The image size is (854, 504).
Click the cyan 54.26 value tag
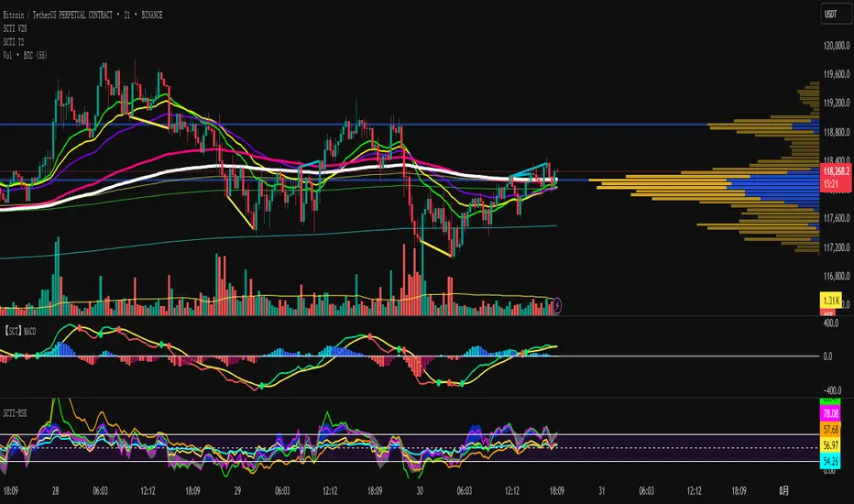pyautogui.click(x=830, y=462)
